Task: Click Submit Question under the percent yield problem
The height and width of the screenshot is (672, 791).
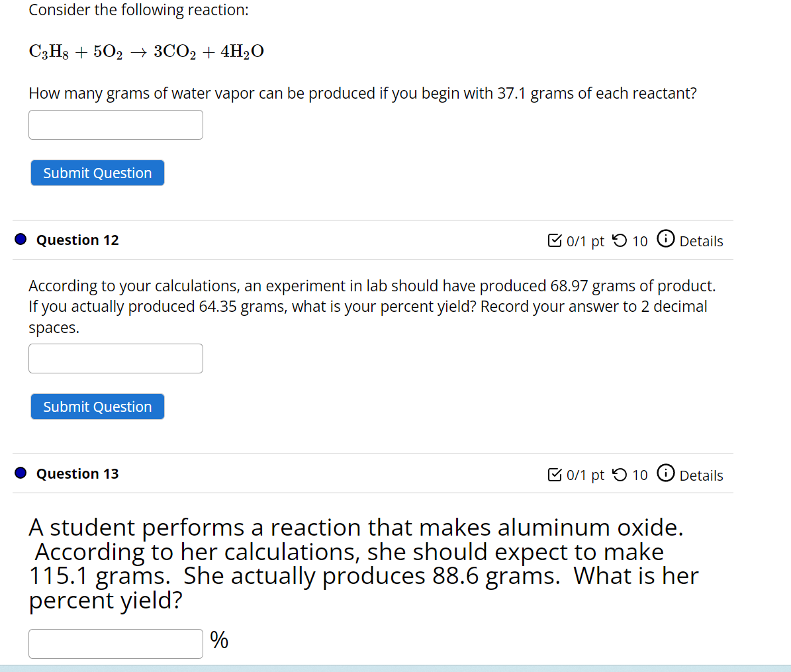Action: tap(97, 406)
